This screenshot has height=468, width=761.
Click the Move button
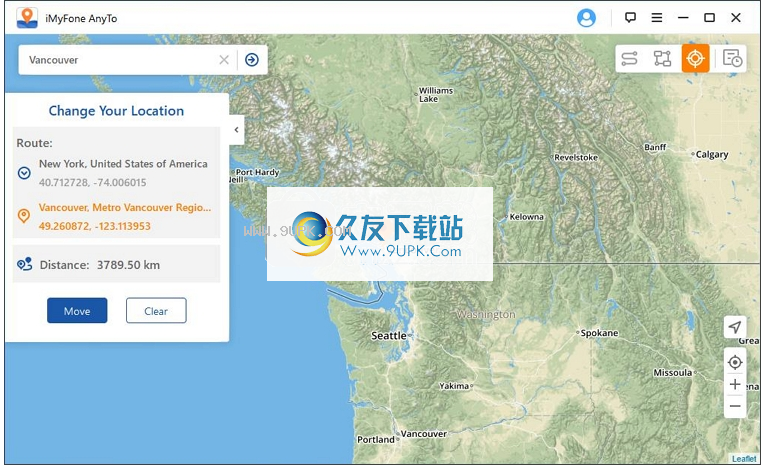coord(77,311)
